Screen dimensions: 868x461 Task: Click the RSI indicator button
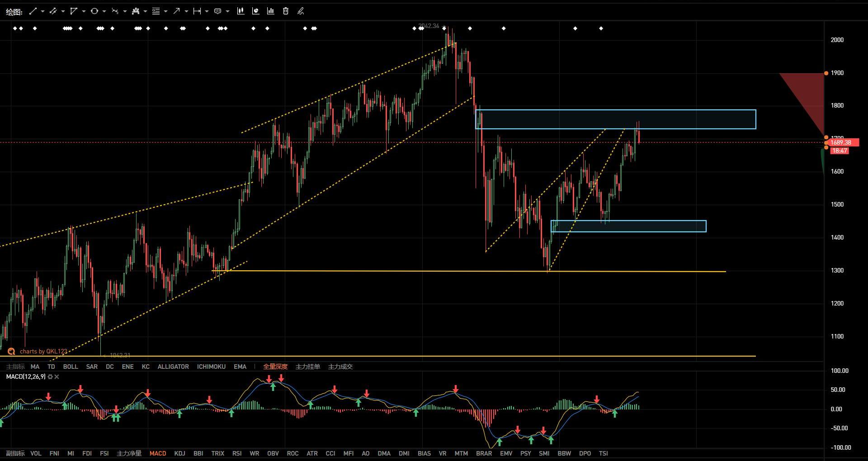tap(237, 453)
